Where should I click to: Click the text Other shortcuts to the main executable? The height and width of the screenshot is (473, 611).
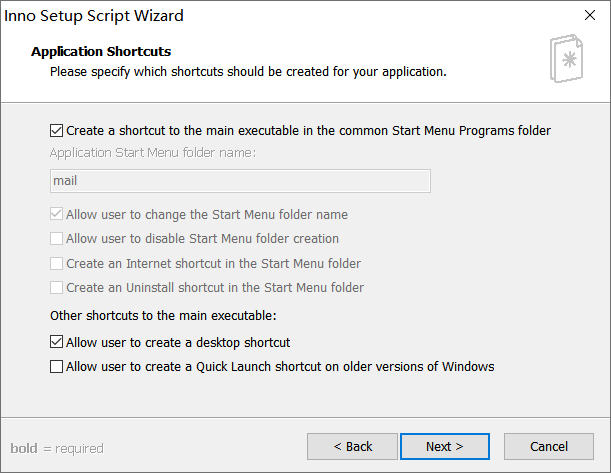click(163, 315)
